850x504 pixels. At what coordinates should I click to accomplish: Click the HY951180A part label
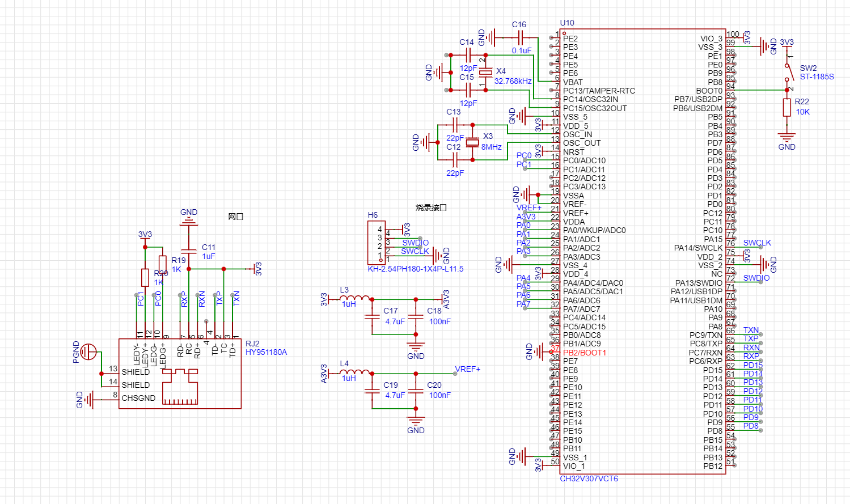click(x=267, y=352)
